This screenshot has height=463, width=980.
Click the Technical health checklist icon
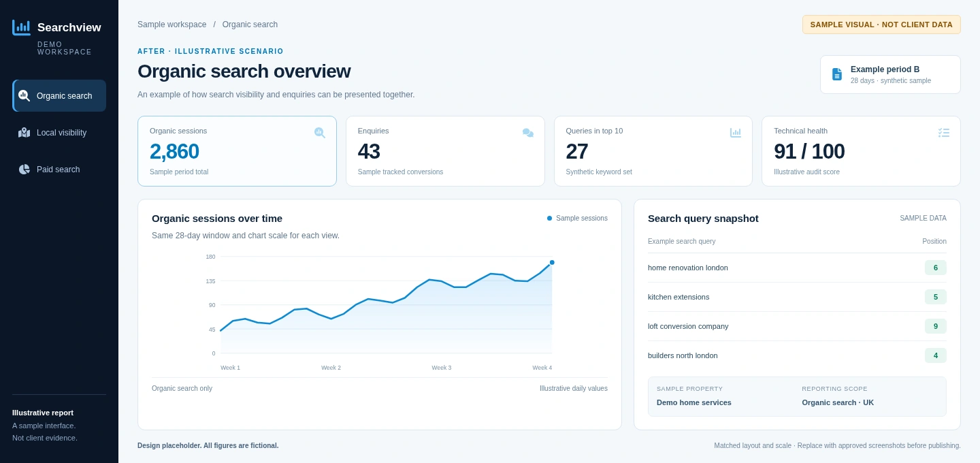point(944,133)
